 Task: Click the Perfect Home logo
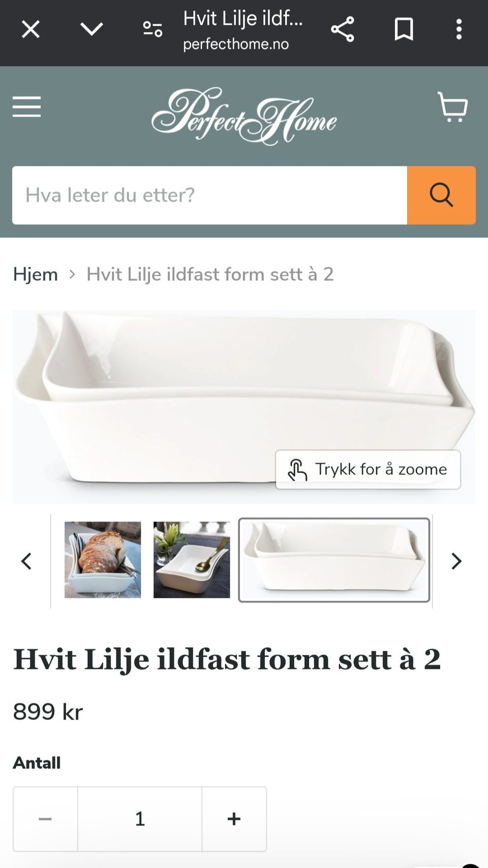pos(244,116)
